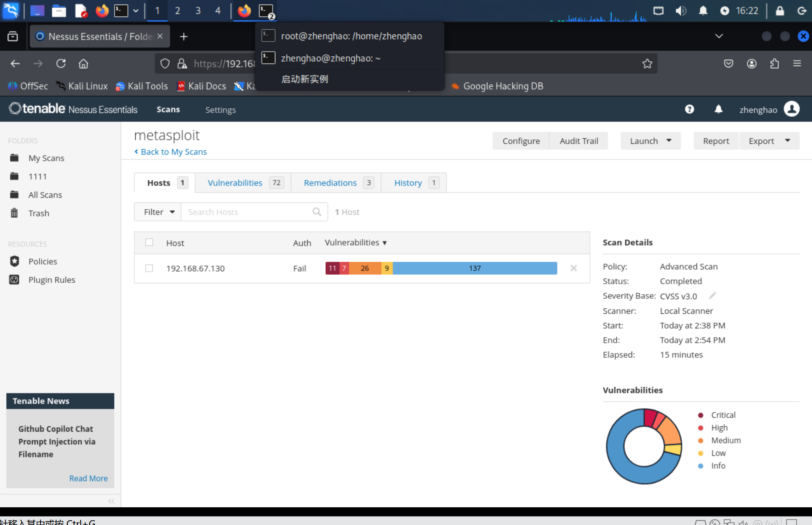Open Plugin Rules sidebar icon

point(15,280)
